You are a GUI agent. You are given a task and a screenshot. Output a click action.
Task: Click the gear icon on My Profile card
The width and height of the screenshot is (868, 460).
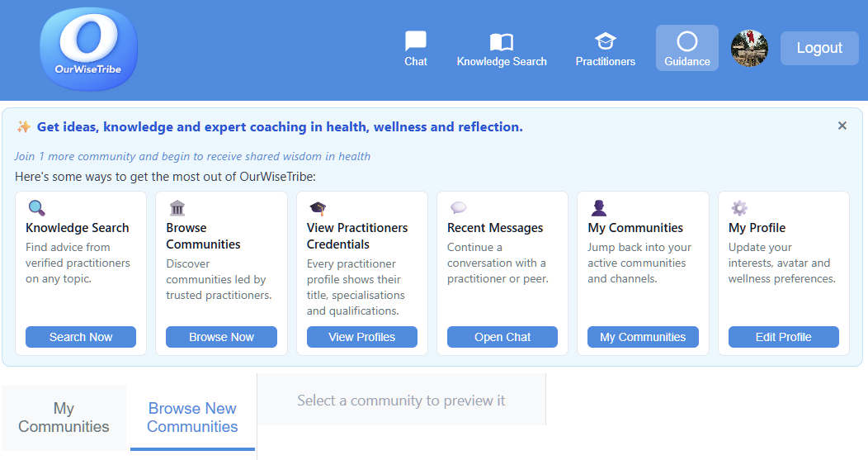[739, 208]
